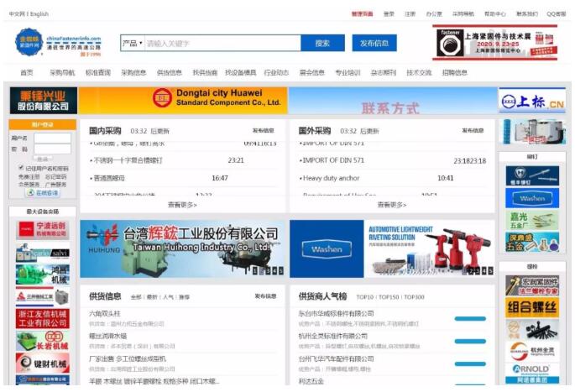Open the small Washen logo in right sidebar
The image size is (575, 392).
tap(532, 198)
